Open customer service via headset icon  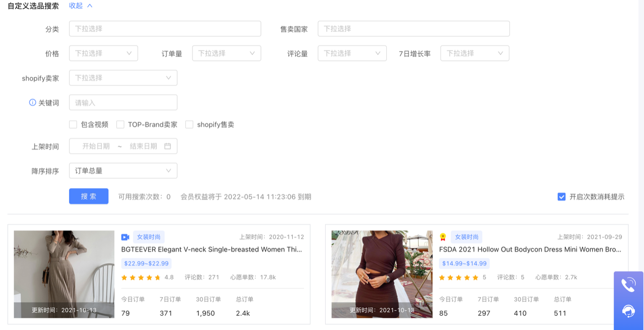tap(628, 311)
